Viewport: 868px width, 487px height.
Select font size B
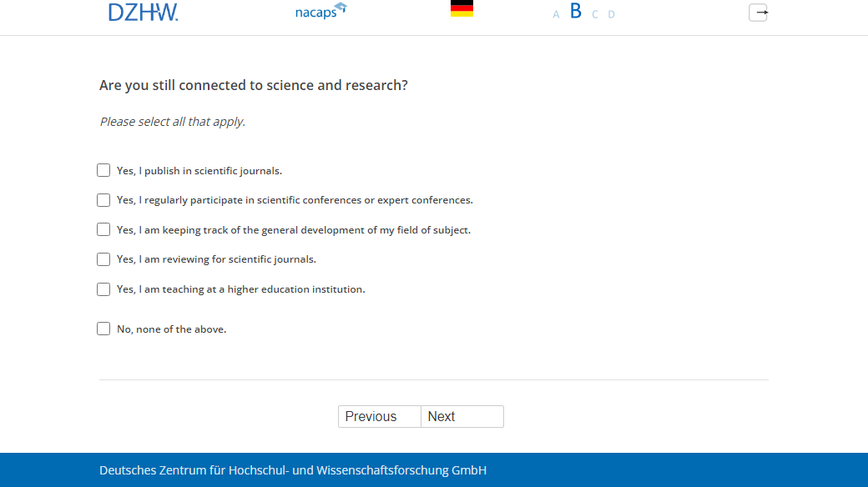pyautogui.click(x=575, y=12)
